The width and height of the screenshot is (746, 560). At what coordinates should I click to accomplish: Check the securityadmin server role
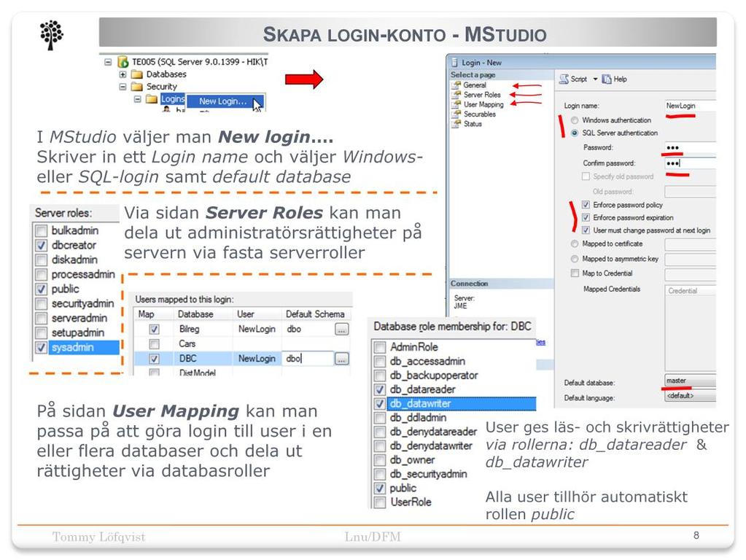(x=42, y=304)
